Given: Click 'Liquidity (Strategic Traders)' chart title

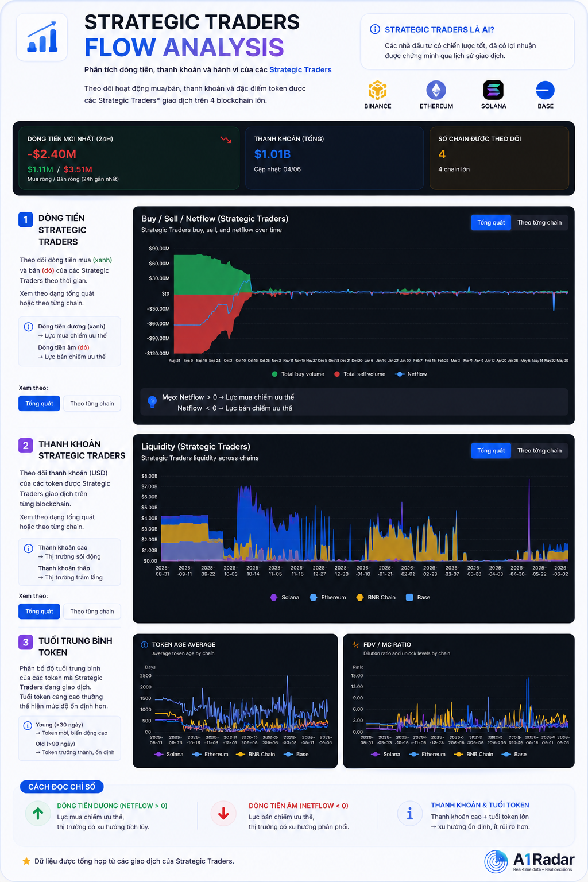Looking at the screenshot, I should pos(196,447).
